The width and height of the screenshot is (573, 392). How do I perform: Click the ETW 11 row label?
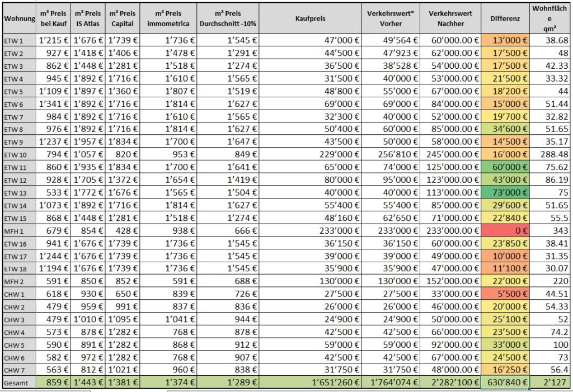tap(19, 167)
